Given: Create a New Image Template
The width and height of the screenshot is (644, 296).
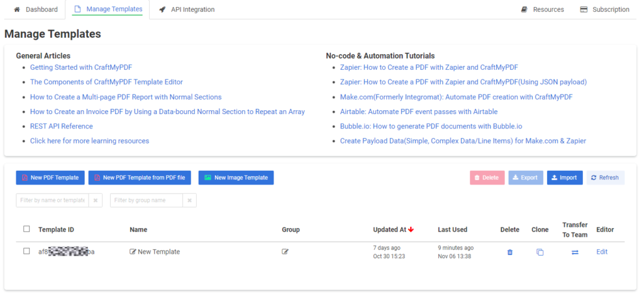Looking at the screenshot, I should (x=236, y=178).
